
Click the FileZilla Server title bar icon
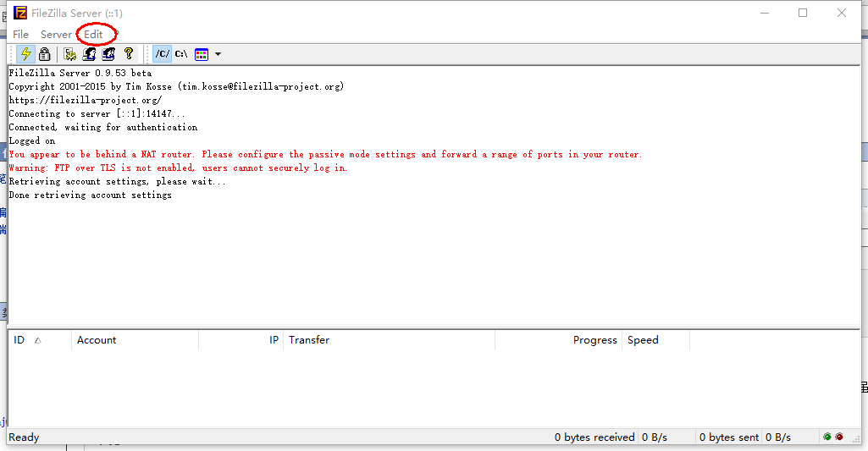click(x=20, y=13)
